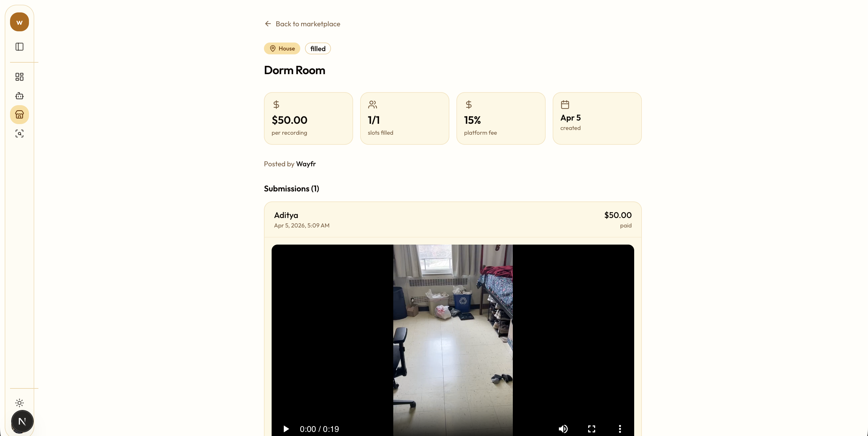Click the House location tag
This screenshot has height=436, width=868.
[x=282, y=48]
